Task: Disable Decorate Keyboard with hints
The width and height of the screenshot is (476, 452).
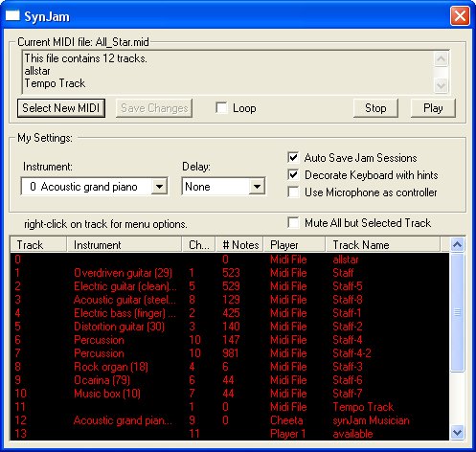Action: coord(293,174)
